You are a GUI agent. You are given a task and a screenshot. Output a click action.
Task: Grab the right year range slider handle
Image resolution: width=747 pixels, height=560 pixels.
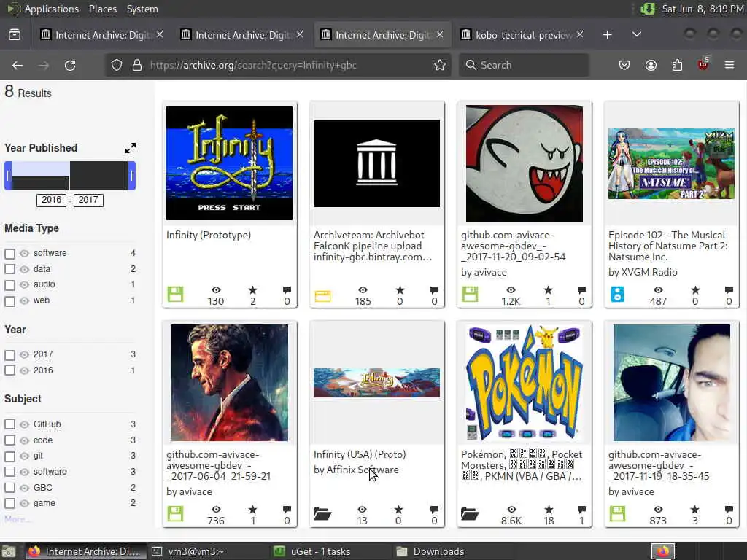(x=132, y=176)
